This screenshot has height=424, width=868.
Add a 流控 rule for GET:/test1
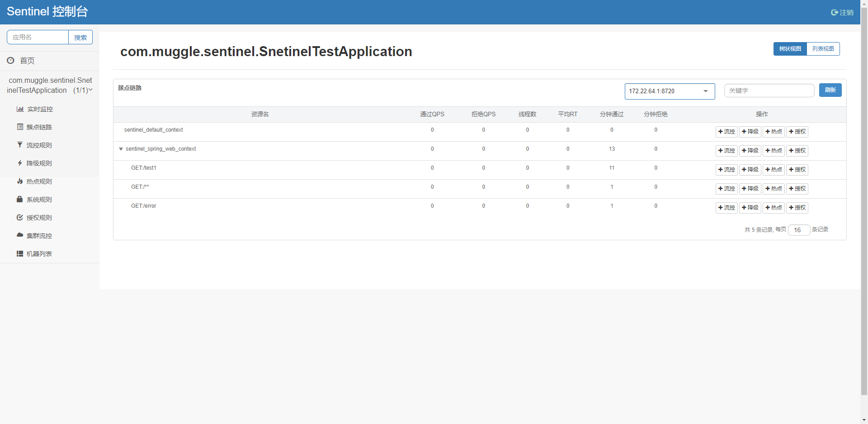click(x=726, y=170)
